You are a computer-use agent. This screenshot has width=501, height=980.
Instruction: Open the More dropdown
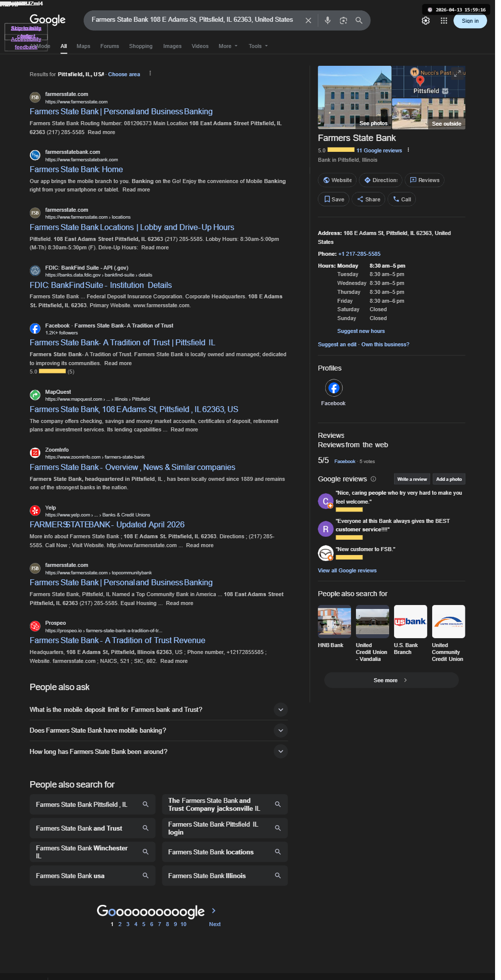pos(228,46)
